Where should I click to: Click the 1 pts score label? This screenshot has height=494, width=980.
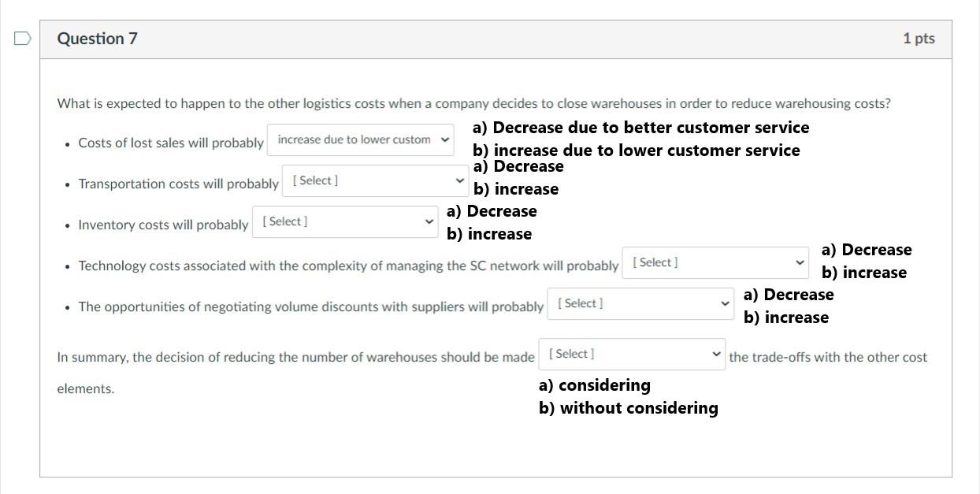[919, 39]
